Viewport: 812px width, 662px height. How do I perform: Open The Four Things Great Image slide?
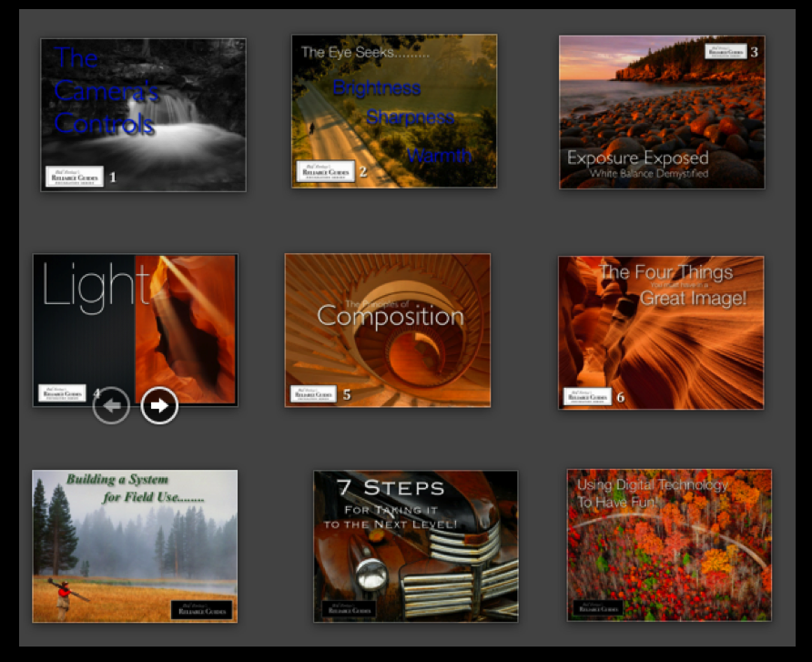[661, 332]
